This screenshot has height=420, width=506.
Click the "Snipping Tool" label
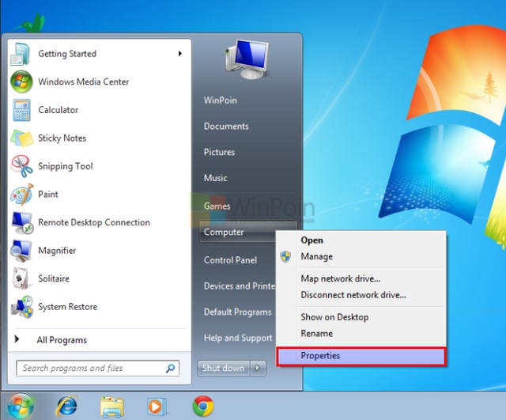pyautogui.click(x=65, y=166)
